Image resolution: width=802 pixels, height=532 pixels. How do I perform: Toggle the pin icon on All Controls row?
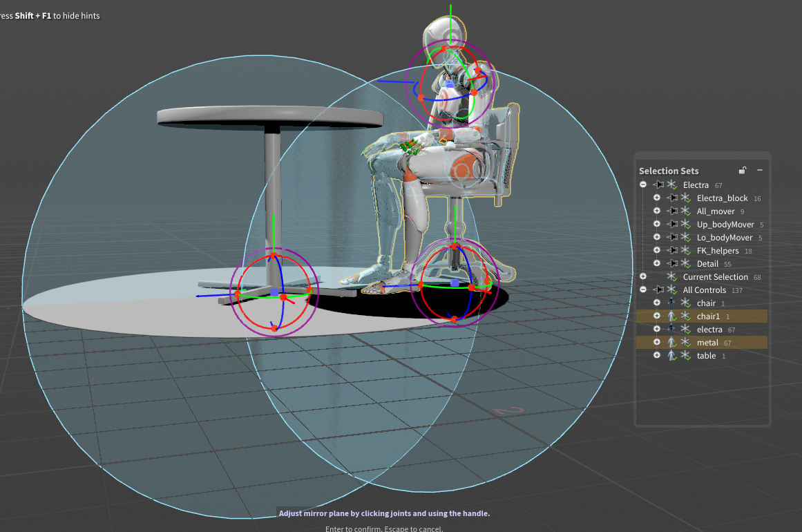(658, 289)
